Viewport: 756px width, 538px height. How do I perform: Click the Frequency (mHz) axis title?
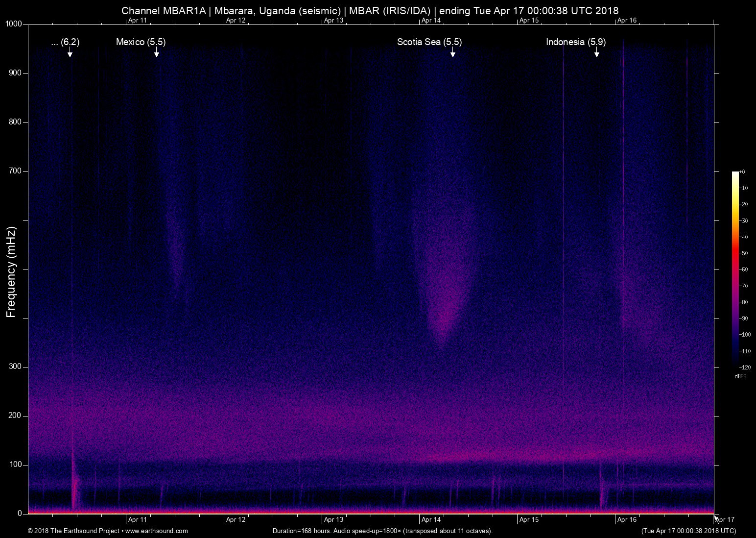[11, 272]
